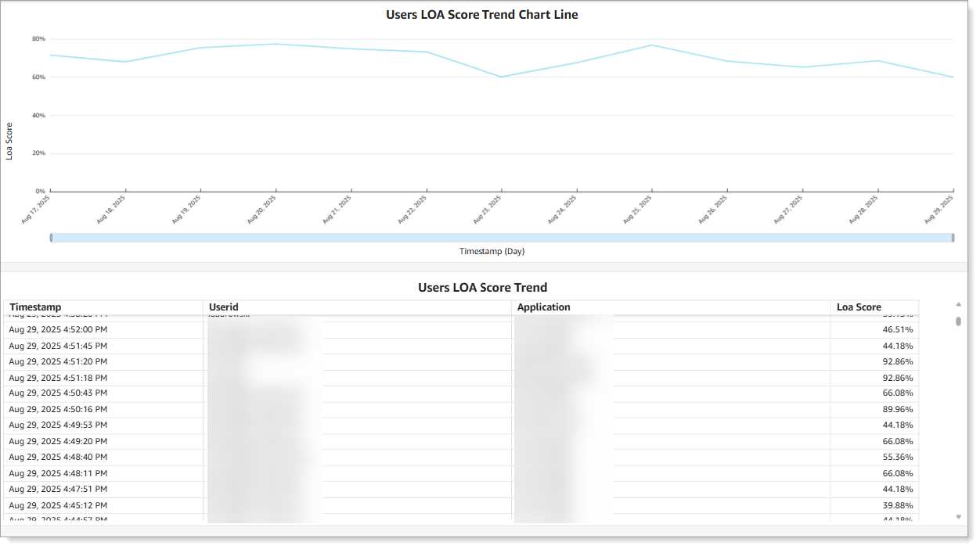
Task: Click the scrollbar thumb next to the table
Action: (957, 321)
